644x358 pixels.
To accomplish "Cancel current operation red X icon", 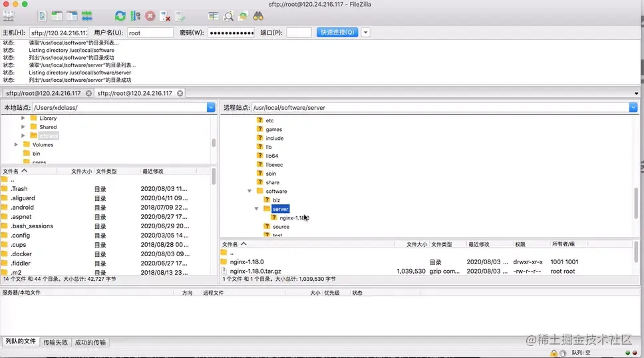I will pos(150,16).
